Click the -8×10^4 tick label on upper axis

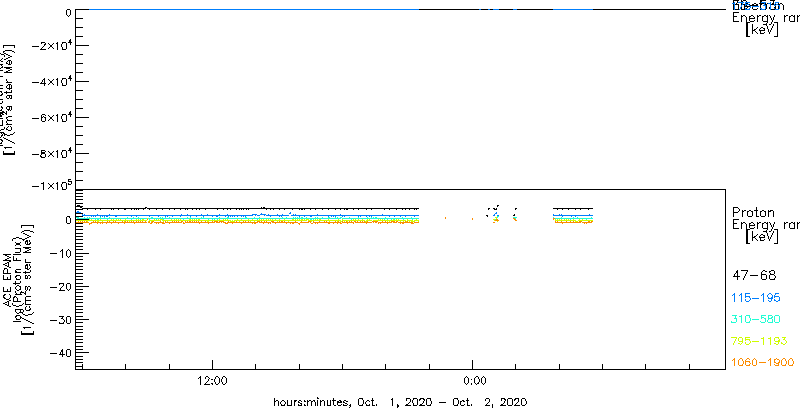(51, 154)
